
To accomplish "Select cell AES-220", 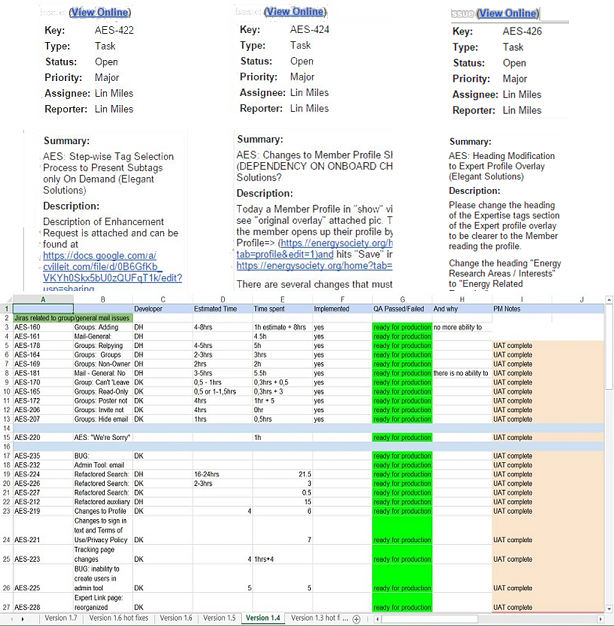I will click(x=43, y=438).
